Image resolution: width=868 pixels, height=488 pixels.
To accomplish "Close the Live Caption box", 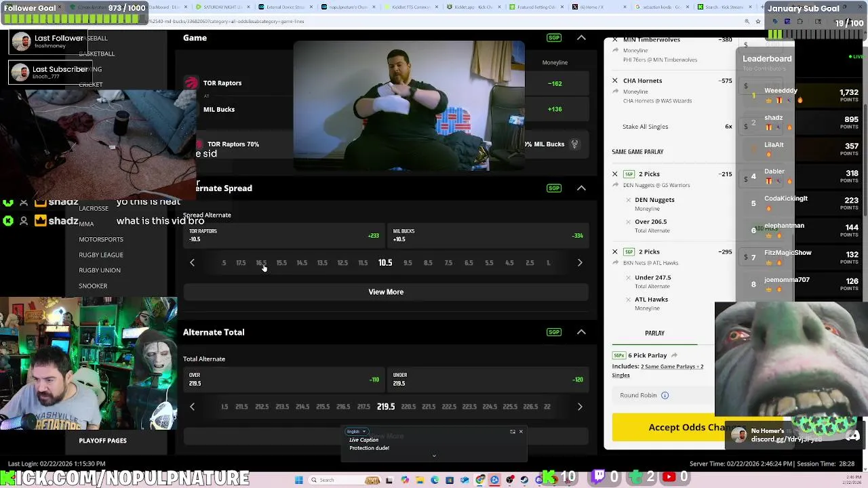I will (521, 432).
